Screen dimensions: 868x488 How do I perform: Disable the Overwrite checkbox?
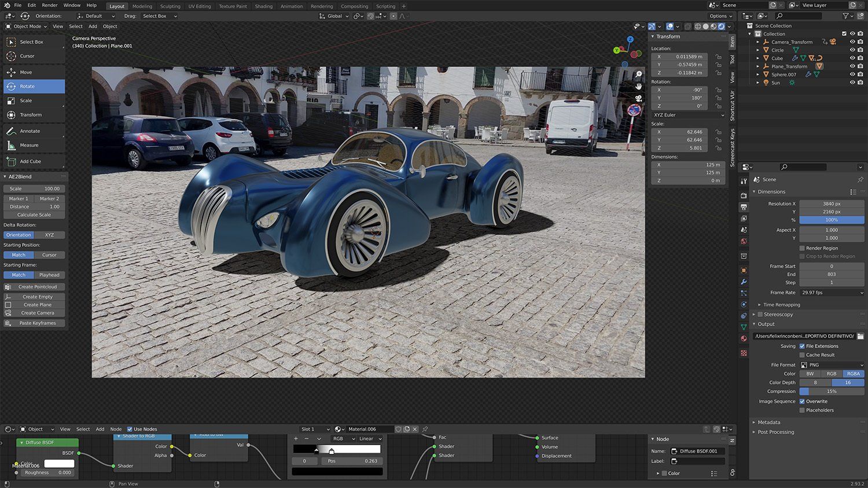[x=802, y=401]
